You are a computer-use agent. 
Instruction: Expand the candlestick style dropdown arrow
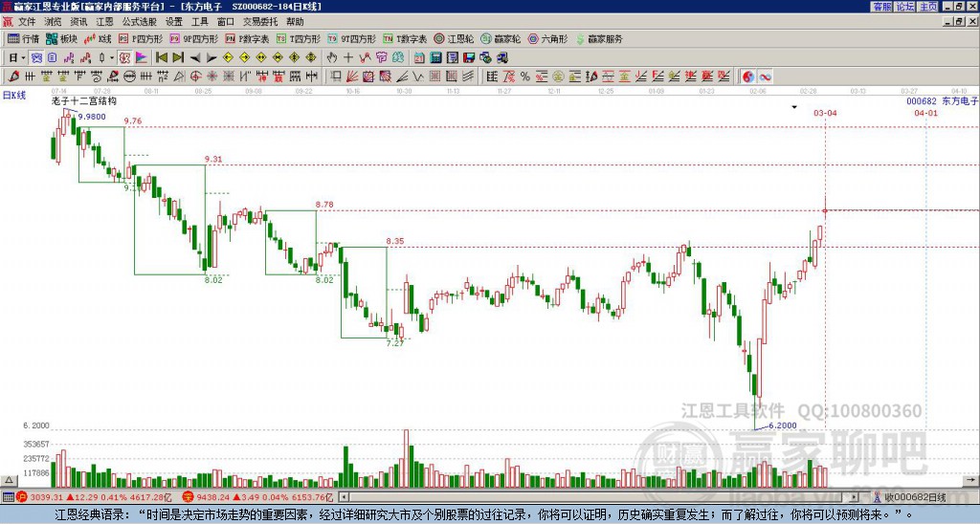click(x=112, y=58)
